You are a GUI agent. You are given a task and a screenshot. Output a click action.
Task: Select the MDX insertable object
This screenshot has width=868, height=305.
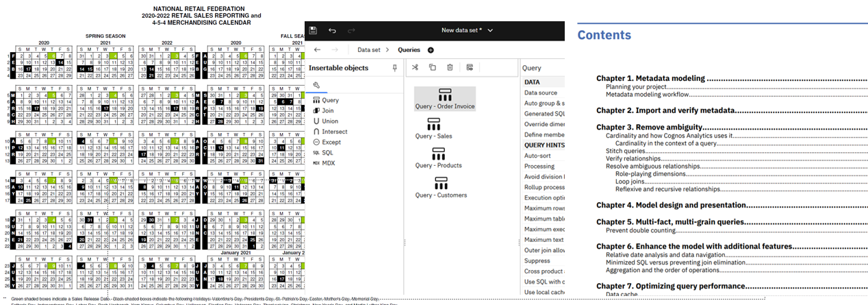tap(329, 162)
